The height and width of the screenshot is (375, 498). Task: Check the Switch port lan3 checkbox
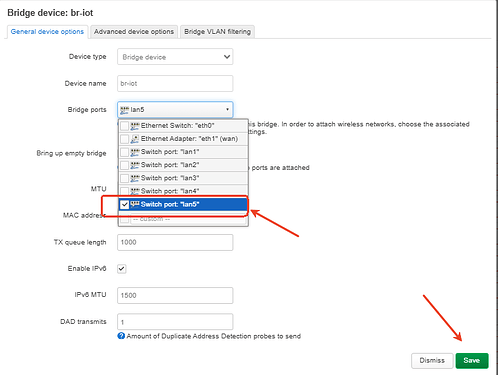click(124, 178)
